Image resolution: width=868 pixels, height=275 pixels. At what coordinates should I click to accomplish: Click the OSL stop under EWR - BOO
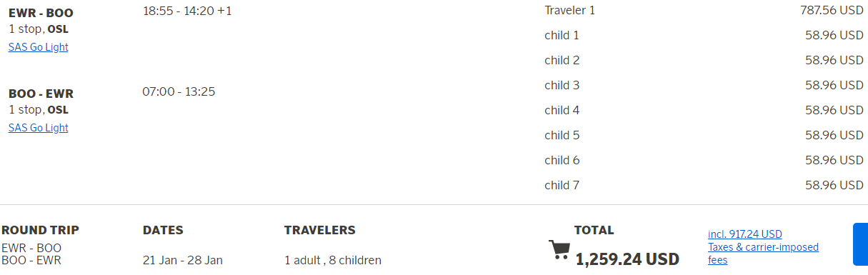coord(58,29)
